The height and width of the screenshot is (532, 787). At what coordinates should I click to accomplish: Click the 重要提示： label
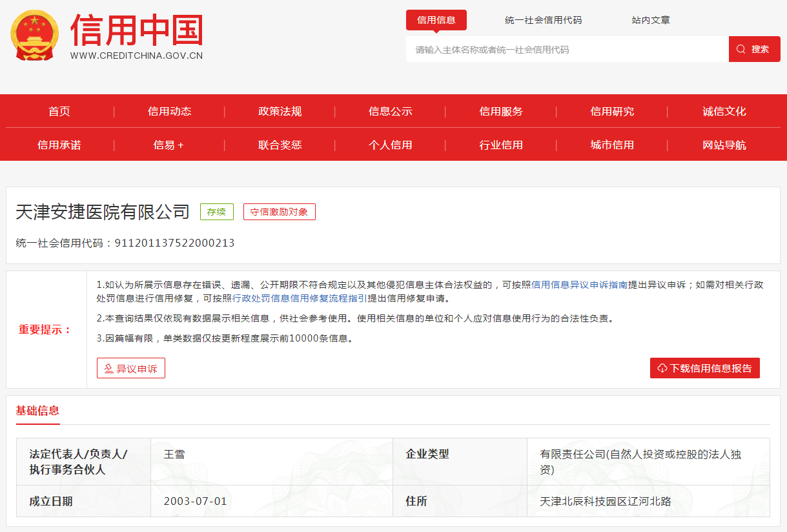45,329
